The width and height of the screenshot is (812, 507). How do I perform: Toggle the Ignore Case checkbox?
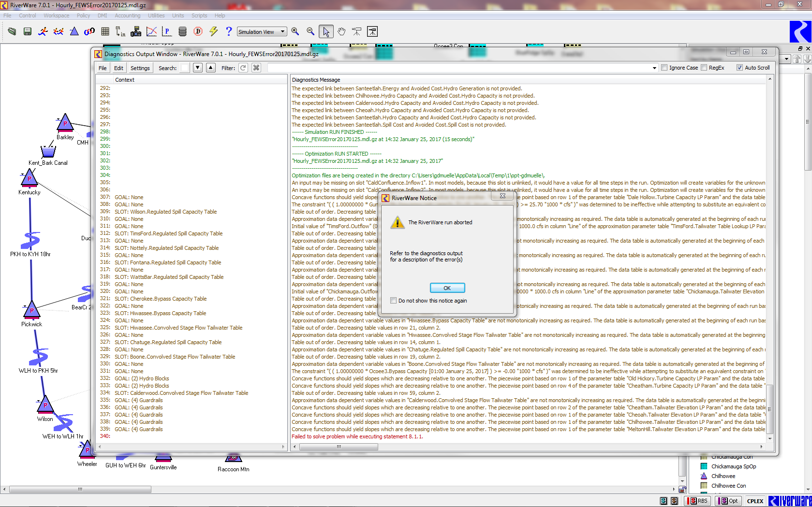click(664, 68)
